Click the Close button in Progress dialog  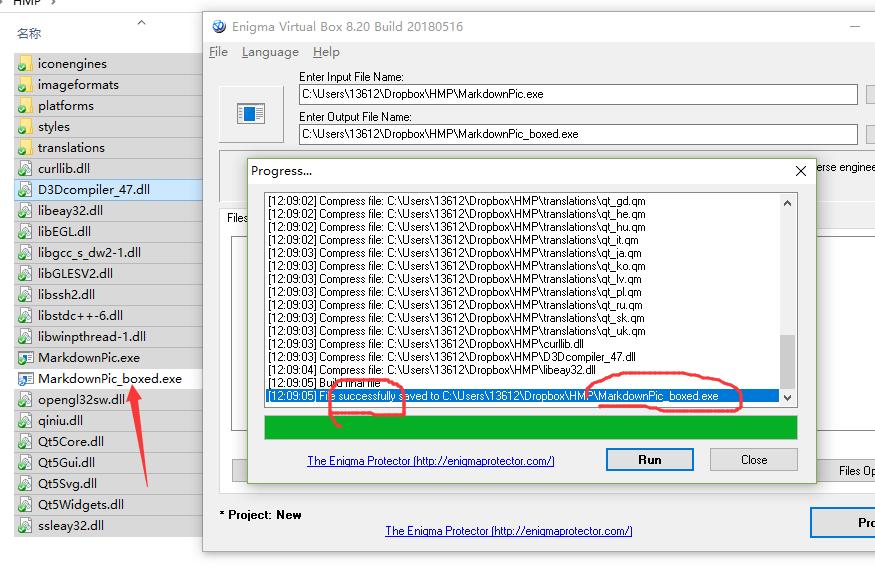[753, 460]
